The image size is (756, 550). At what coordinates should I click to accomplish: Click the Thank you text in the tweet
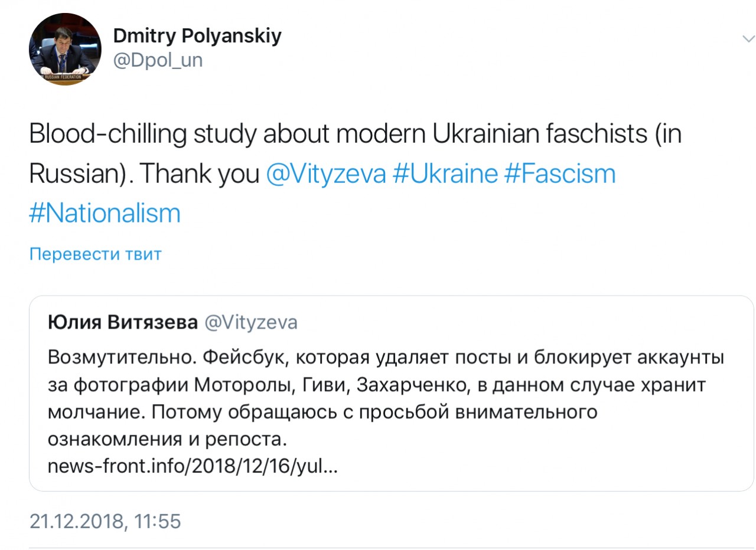pos(201,174)
